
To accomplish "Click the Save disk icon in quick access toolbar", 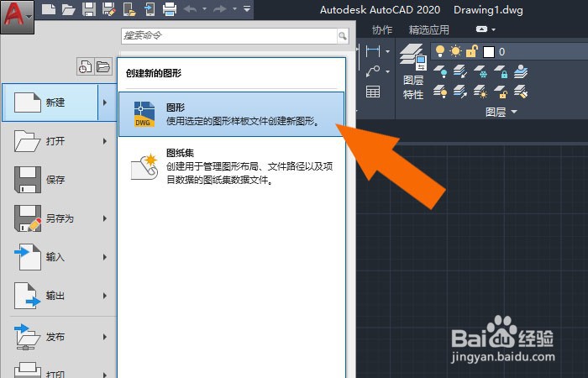I will click(x=89, y=9).
